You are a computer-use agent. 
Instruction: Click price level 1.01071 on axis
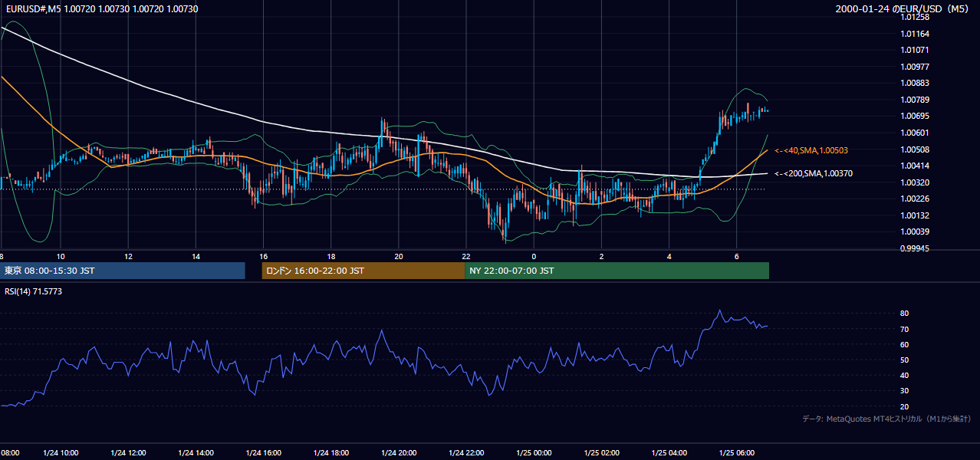[915, 50]
